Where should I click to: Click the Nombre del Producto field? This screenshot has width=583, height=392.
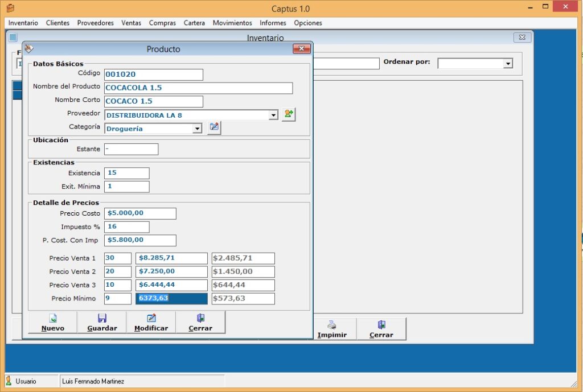198,88
